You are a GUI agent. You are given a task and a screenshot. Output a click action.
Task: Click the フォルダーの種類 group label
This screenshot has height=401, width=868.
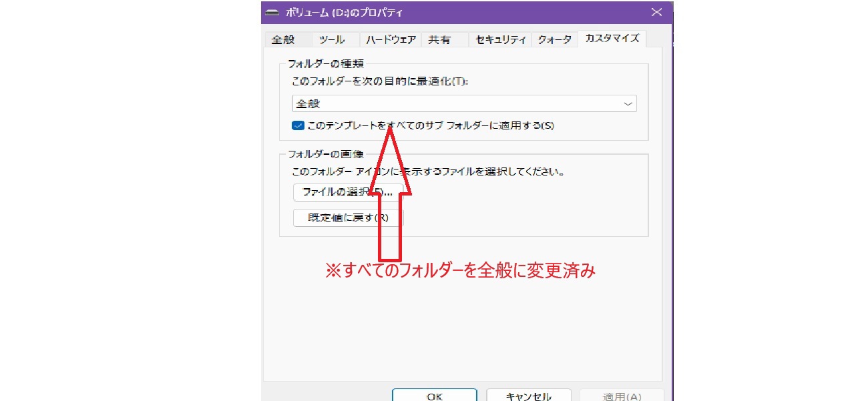pos(326,64)
